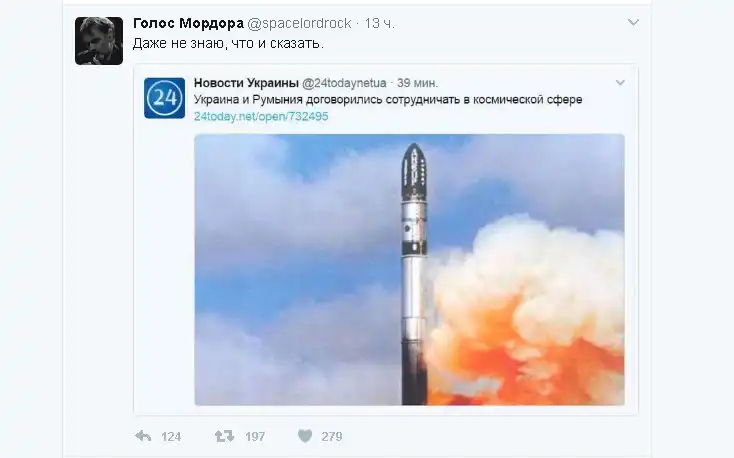Expand the quoted tweet options chevron
Viewport: 734px width, 458px height.
(x=620, y=83)
